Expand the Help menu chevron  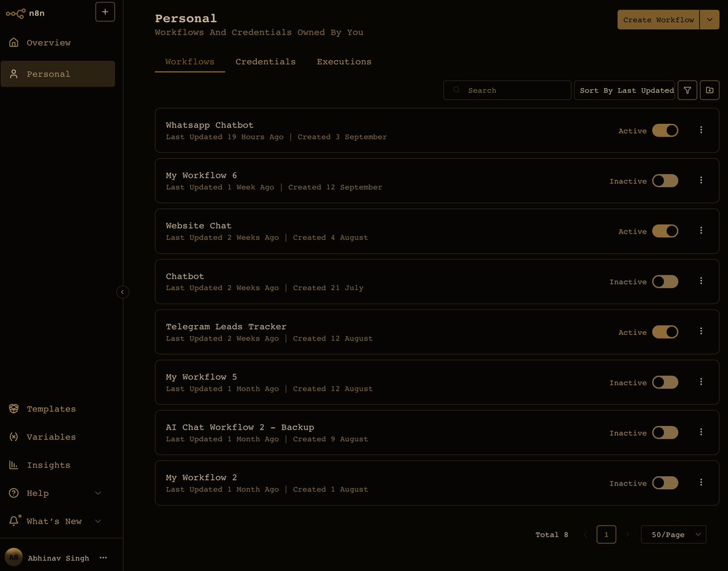pyautogui.click(x=98, y=493)
